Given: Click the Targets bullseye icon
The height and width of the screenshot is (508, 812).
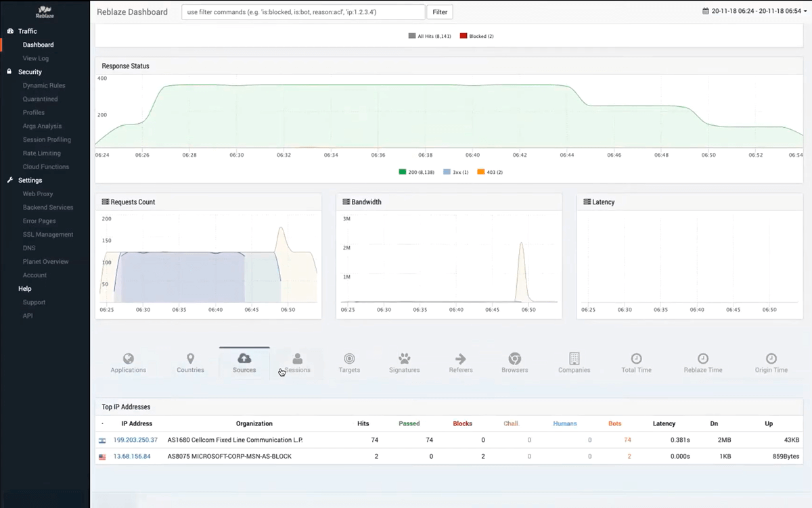Looking at the screenshot, I should (349, 359).
